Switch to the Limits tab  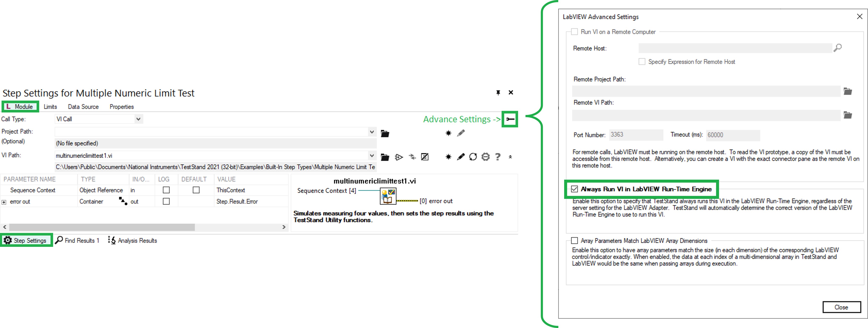(x=50, y=107)
